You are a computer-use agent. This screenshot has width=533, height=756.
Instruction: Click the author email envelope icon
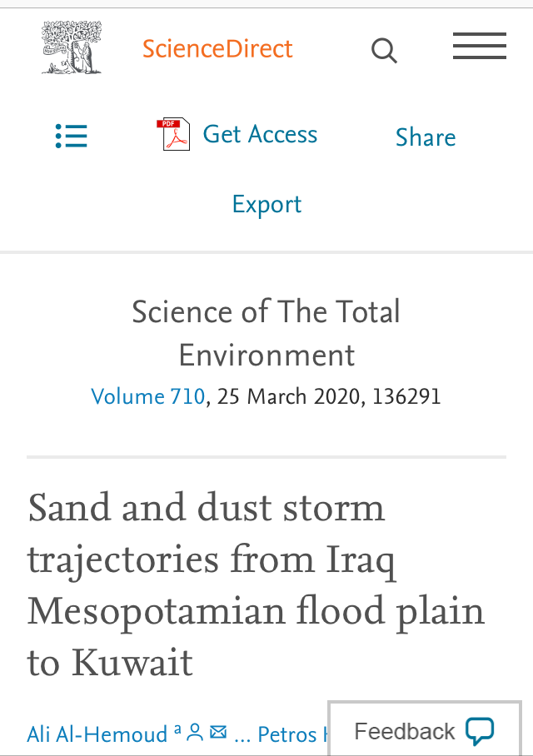pyautogui.click(x=218, y=733)
